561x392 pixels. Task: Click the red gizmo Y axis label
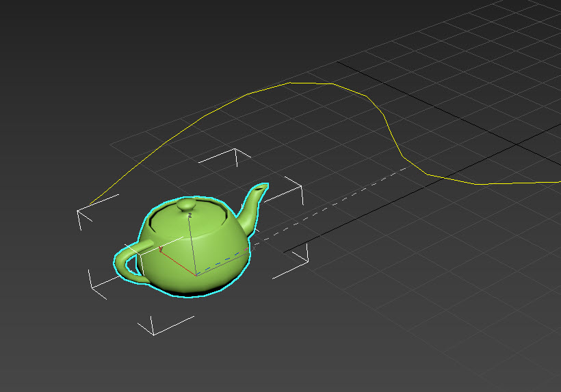(x=161, y=249)
